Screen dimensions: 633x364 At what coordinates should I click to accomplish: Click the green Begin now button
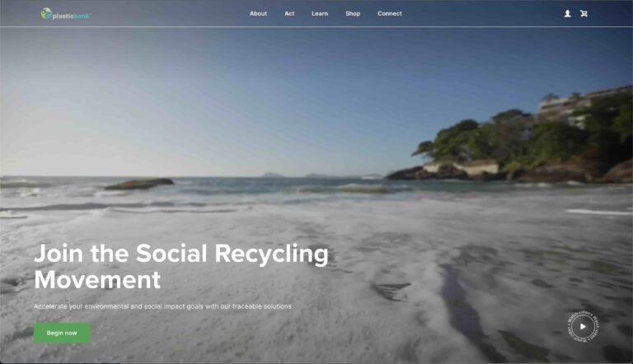(x=62, y=333)
